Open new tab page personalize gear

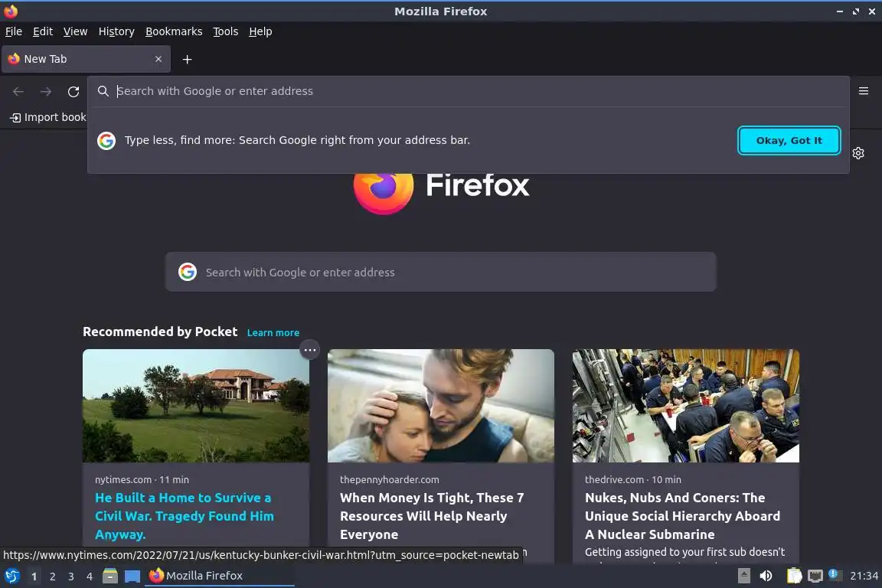pos(857,153)
